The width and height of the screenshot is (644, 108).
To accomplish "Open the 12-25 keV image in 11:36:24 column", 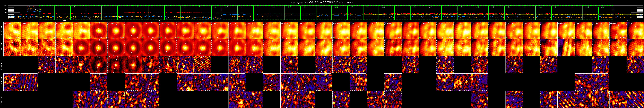I will tap(47, 65).
